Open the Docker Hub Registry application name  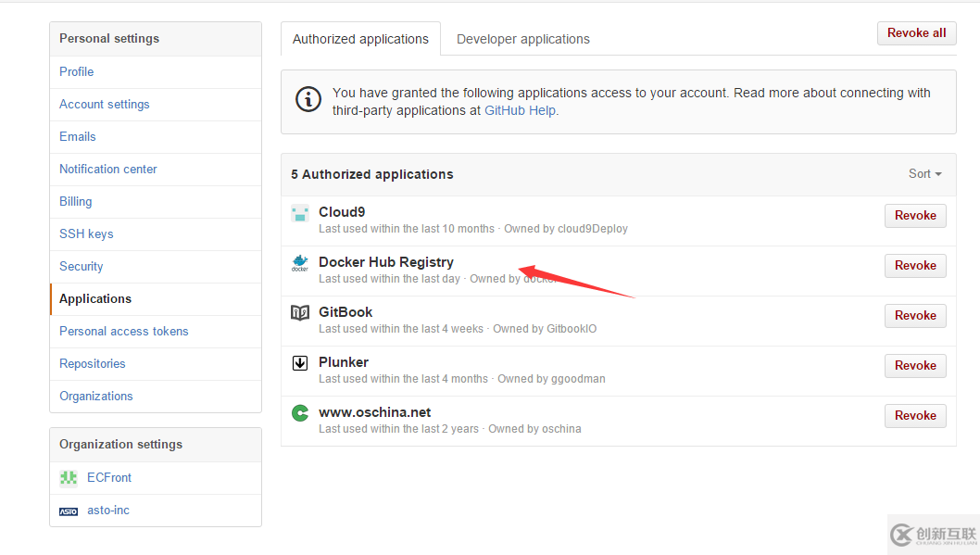(x=386, y=262)
